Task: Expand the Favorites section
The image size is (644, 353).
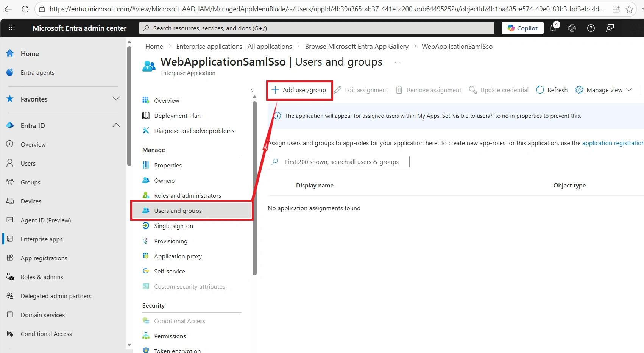Action: (x=116, y=99)
